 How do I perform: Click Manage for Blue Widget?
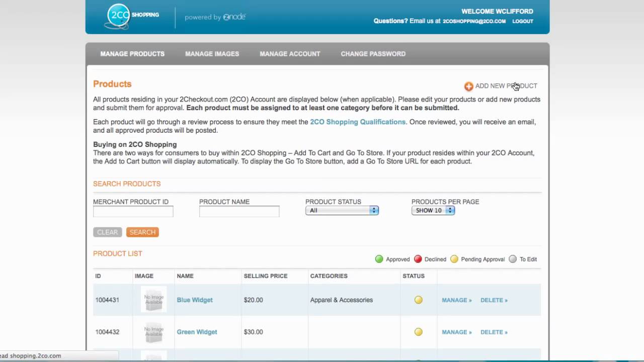457,300
